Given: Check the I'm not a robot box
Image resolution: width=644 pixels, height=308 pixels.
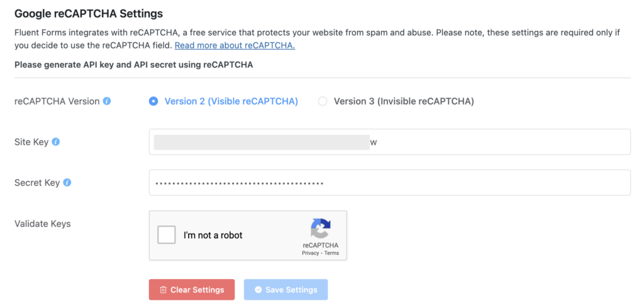Looking at the screenshot, I should coord(167,235).
